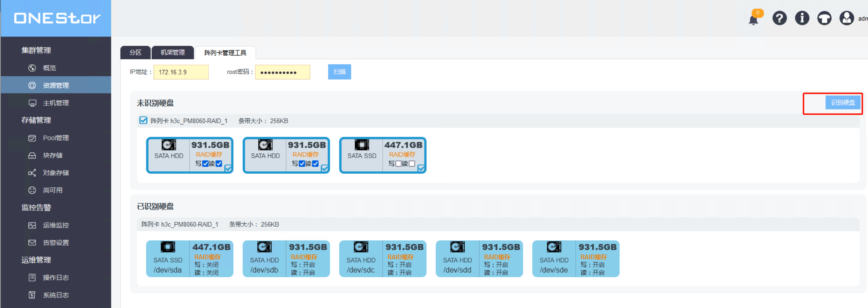The height and width of the screenshot is (308, 868).
Task: Click the /dev/sdc disk drive icon
Action: (x=360, y=247)
